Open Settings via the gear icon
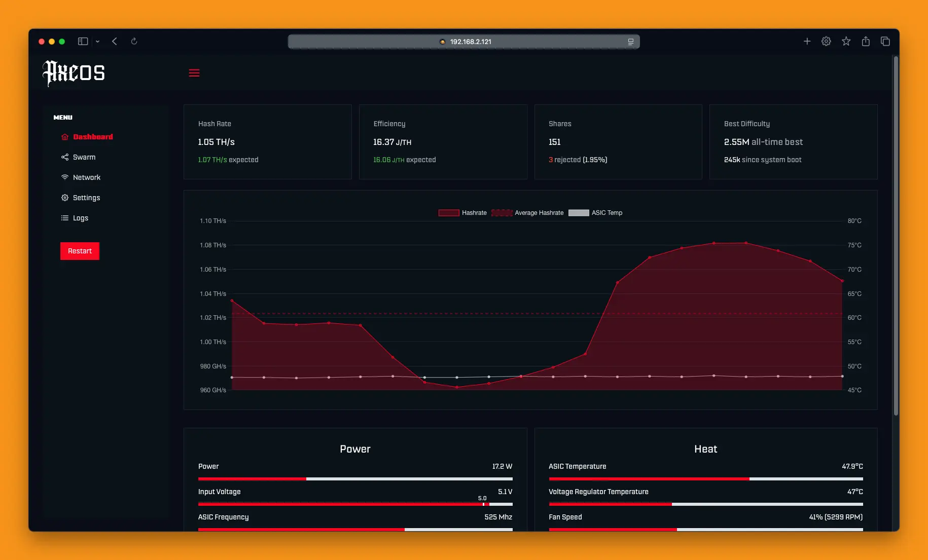928x560 pixels. (64, 198)
